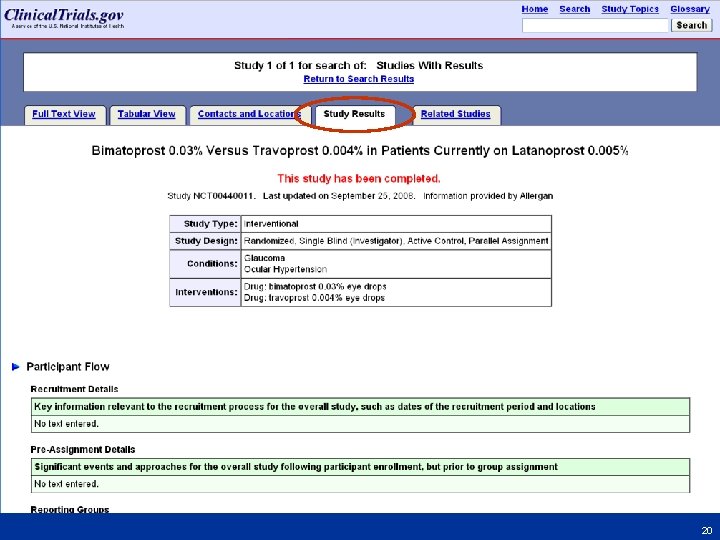Screen dimensions: 720x540
Task: Open the Study Topics link
Action: tap(630, 9)
